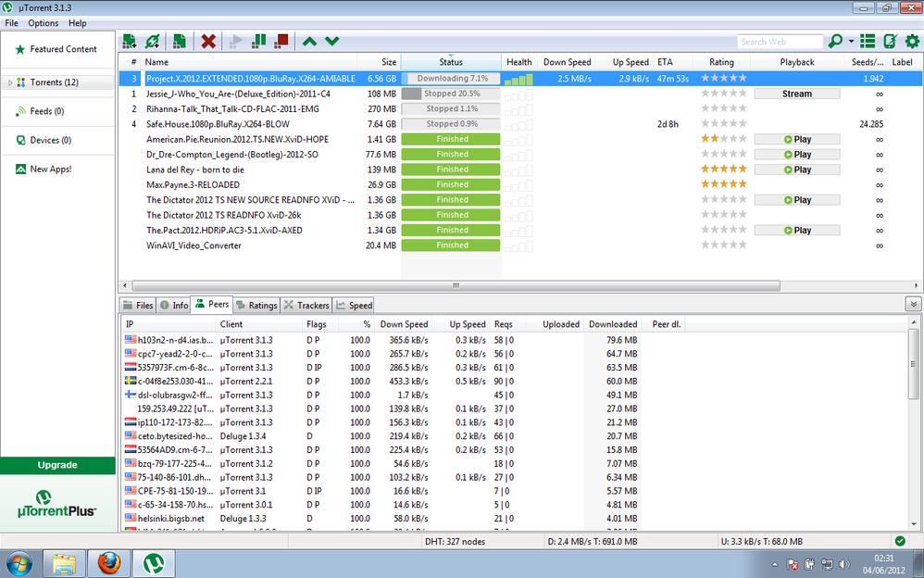Screen dimensions: 924x578
Task: Collapse the detailed info pane
Action: tap(913, 304)
